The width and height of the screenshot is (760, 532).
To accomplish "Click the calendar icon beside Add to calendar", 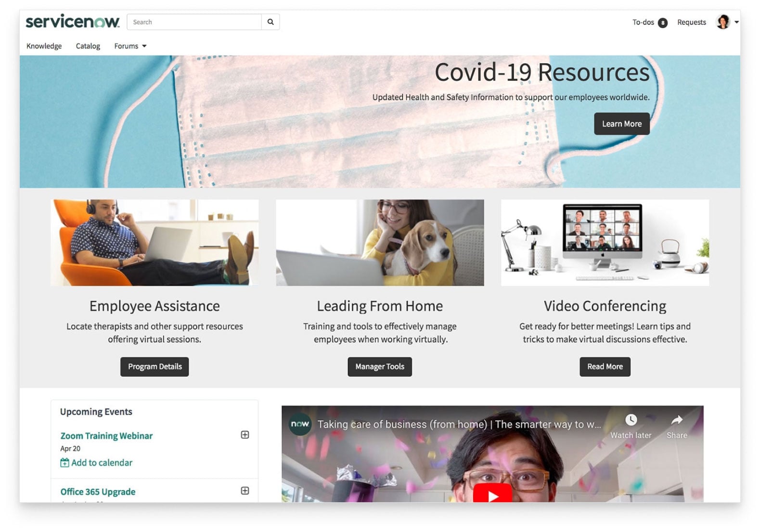I will click(64, 463).
